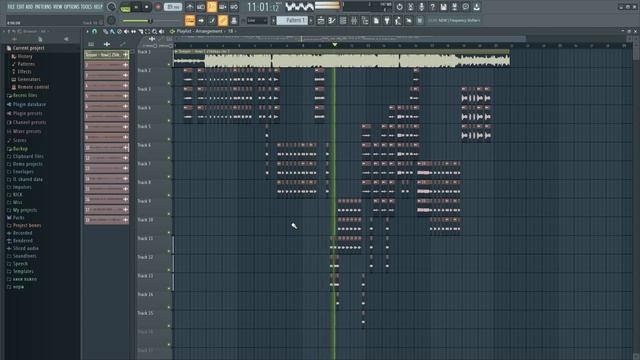This screenshot has width=640, height=360.
Task: Open the FILE menu
Action: point(11,7)
